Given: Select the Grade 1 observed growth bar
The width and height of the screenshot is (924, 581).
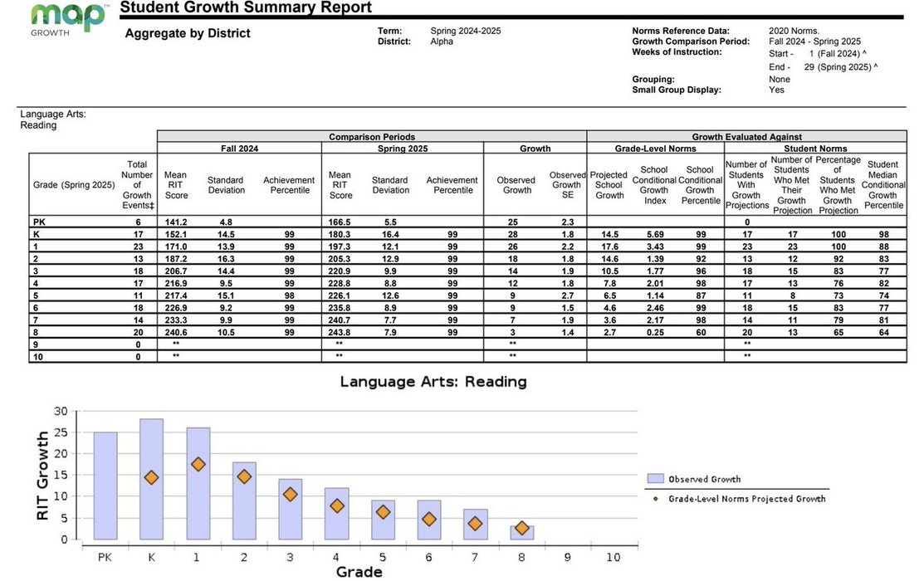Looking at the screenshot, I should click(x=198, y=484).
